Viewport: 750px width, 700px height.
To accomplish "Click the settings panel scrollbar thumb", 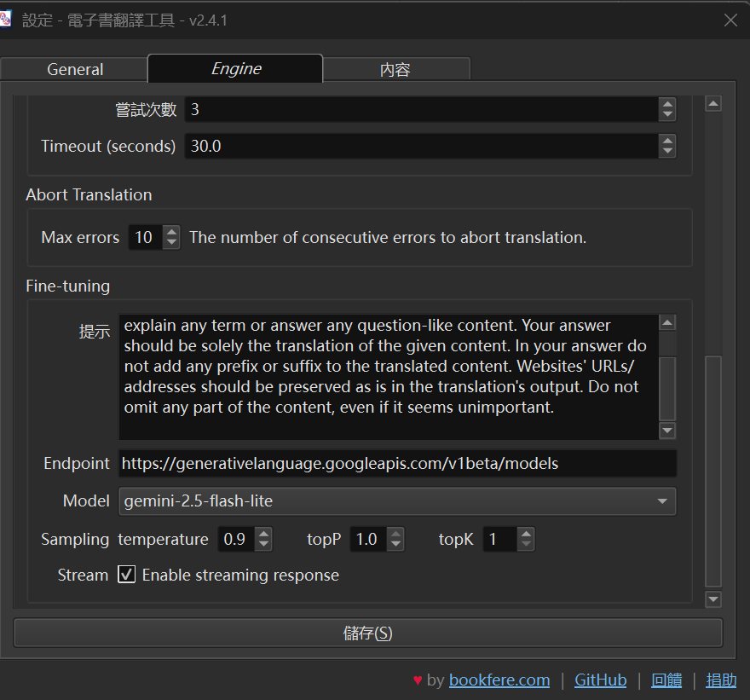I will tap(713, 471).
